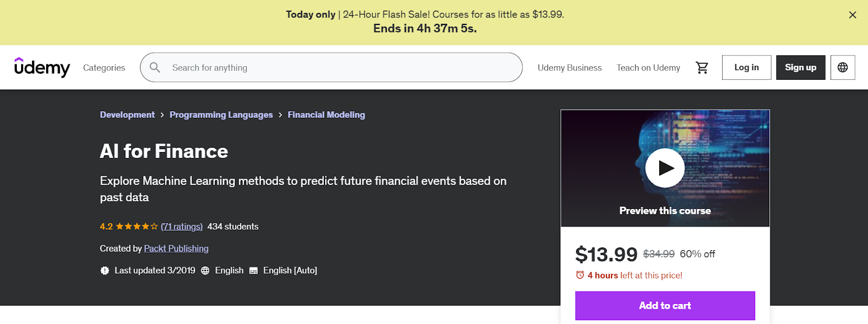Click the Sign up button

tap(801, 67)
